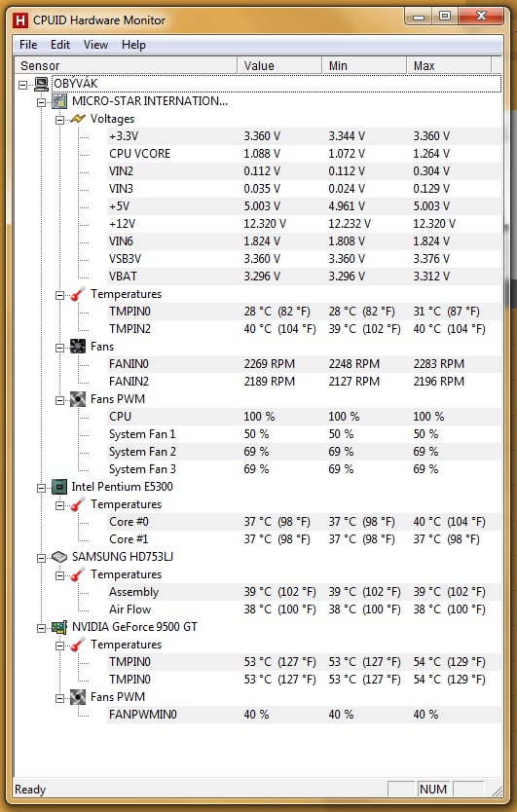The image size is (517, 812).
Task: Select the Assembly temperature row
Action: click(x=304, y=592)
